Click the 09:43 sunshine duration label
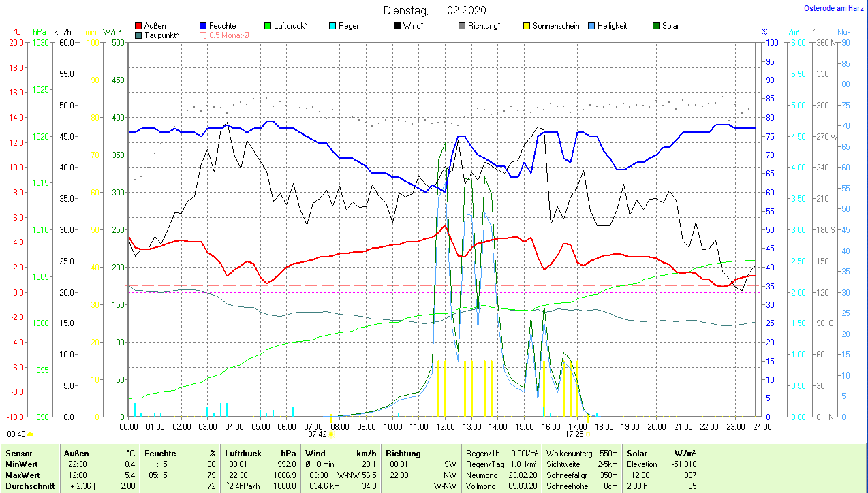 16,434
